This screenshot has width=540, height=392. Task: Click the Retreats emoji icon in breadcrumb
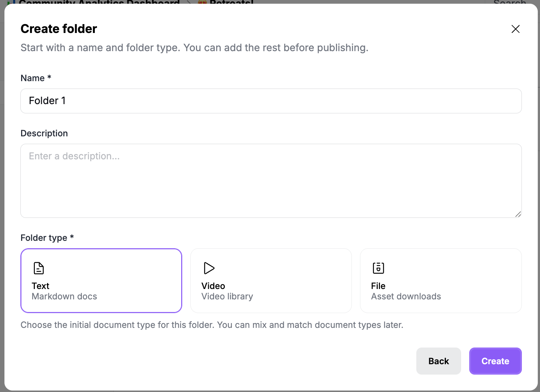[x=202, y=2]
